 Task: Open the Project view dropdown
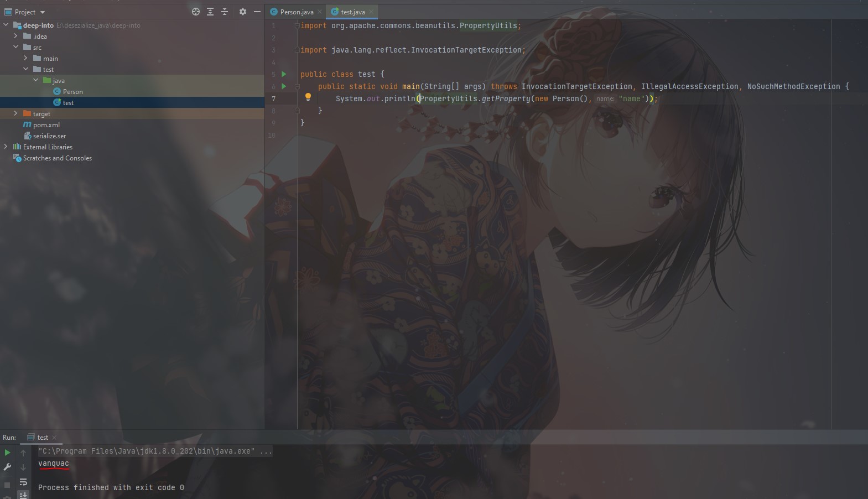pyautogui.click(x=43, y=12)
